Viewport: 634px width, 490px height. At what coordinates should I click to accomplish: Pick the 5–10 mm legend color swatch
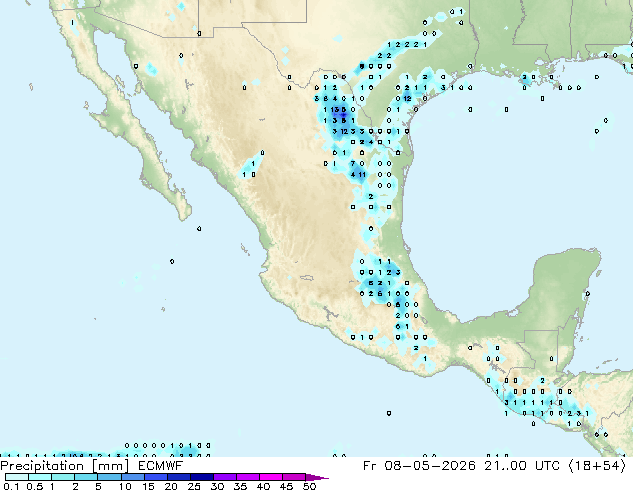point(109,477)
